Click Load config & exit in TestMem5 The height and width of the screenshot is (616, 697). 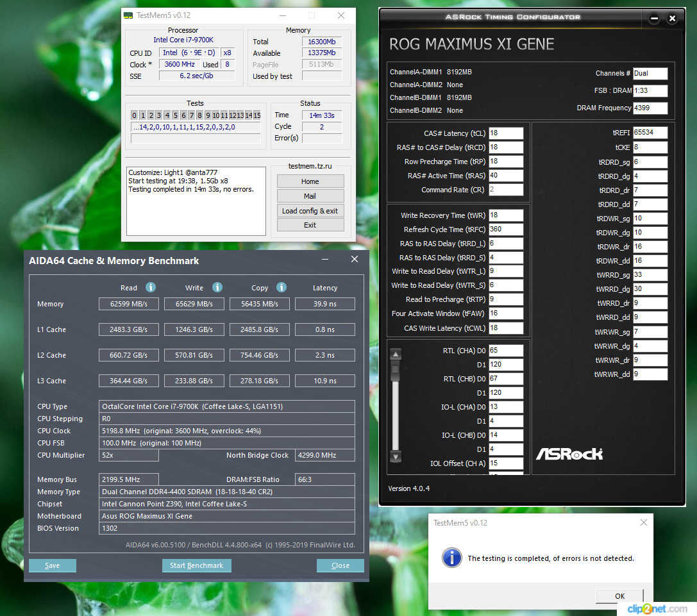click(310, 211)
